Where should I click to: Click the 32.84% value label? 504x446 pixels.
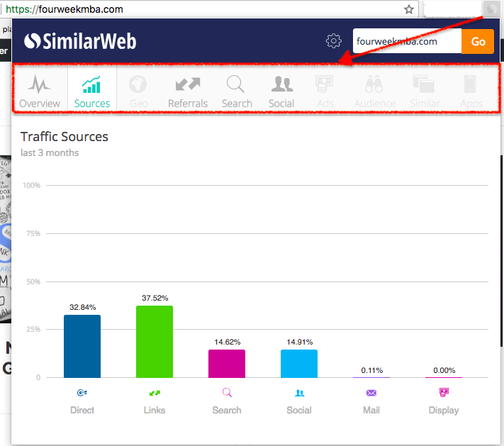point(83,307)
